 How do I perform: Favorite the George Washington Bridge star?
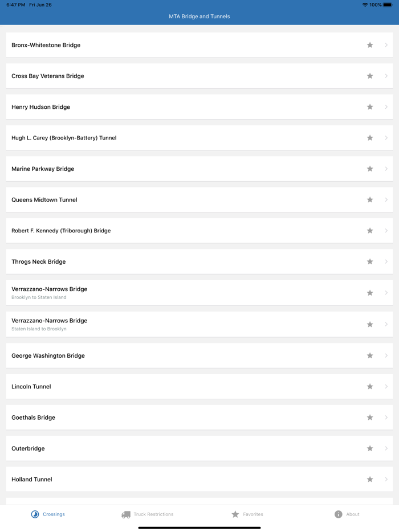(x=370, y=355)
